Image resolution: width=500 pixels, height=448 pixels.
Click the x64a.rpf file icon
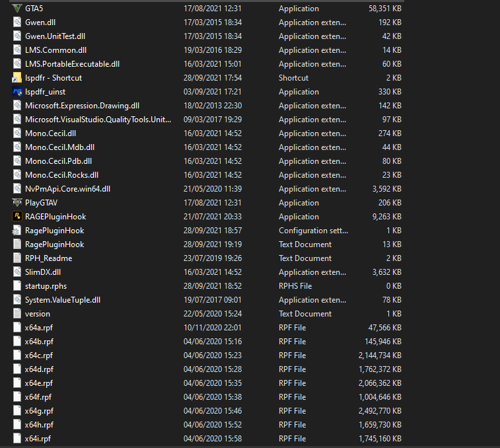click(x=17, y=327)
